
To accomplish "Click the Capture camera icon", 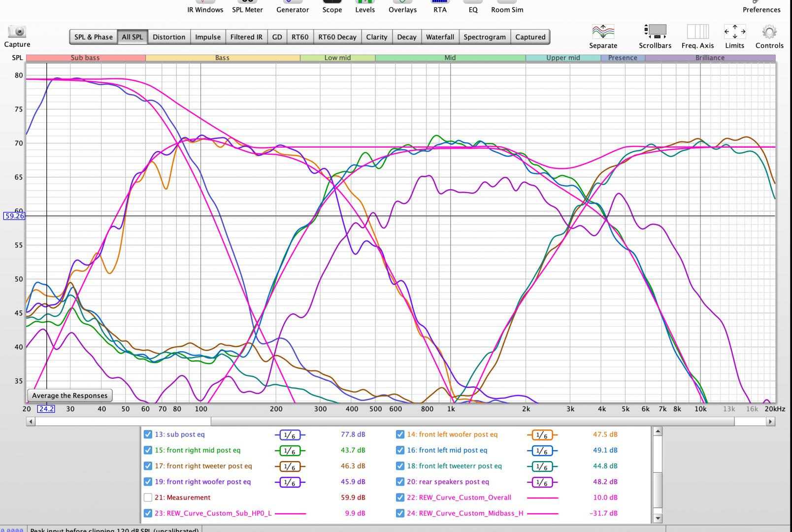I will coord(17,32).
